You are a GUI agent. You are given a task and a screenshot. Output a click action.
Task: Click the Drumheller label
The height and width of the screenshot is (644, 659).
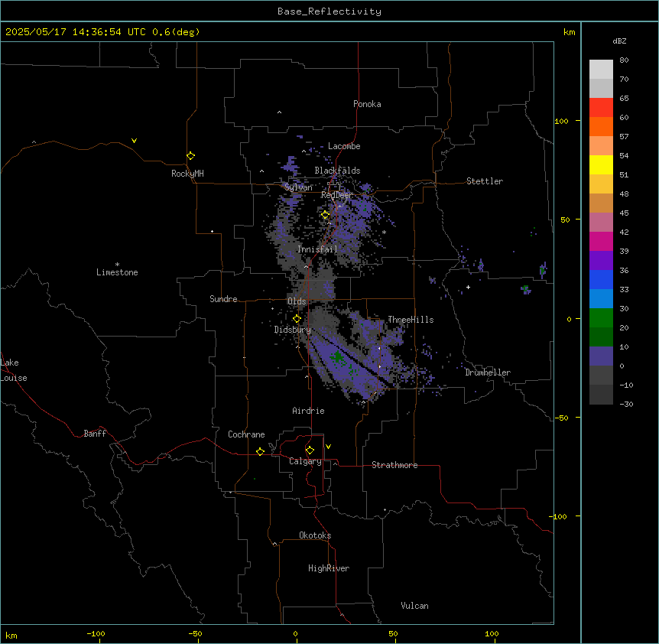pyautogui.click(x=488, y=372)
